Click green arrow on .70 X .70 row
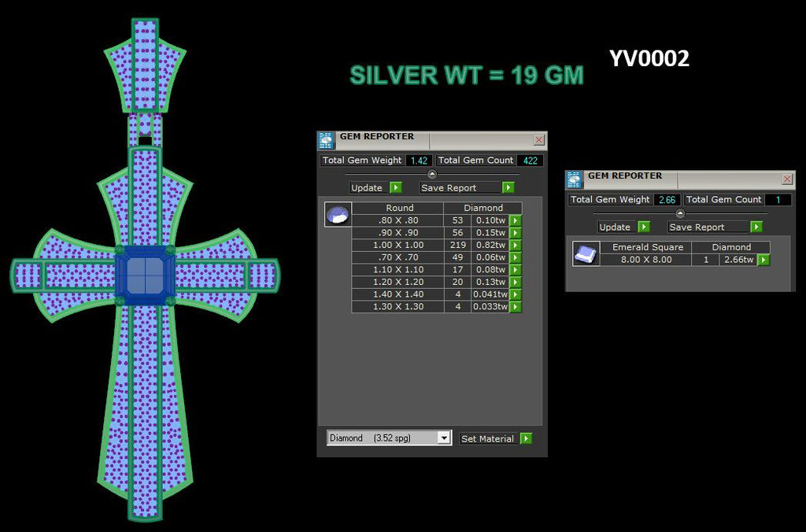806x532 pixels. [516, 257]
